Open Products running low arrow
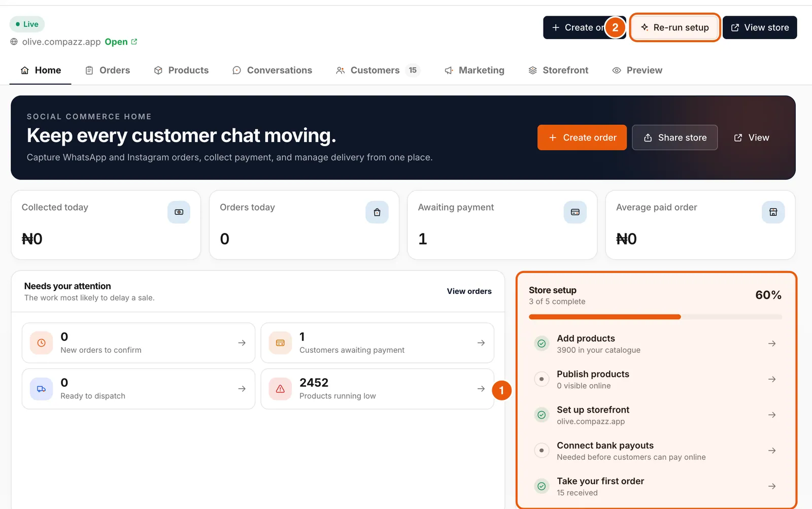The height and width of the screenshot is (509, 812). pyautogui.click(x=481, y=389)
